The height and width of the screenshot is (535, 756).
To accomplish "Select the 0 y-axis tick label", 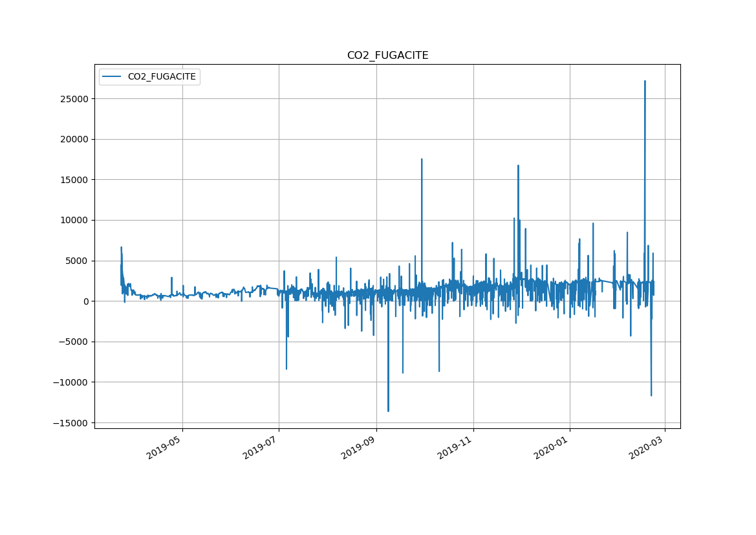I will pyautogui.click(x=85, y=301).
